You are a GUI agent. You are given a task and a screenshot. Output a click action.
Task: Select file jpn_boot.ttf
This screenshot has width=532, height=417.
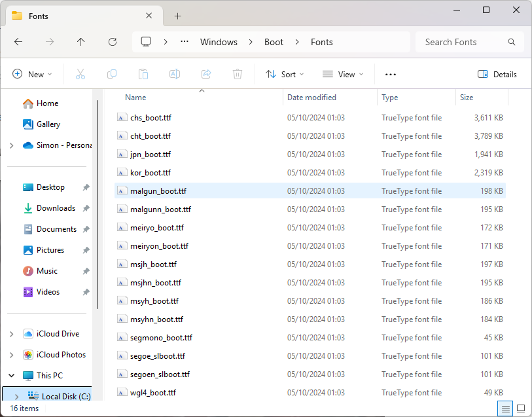point(310,154)
